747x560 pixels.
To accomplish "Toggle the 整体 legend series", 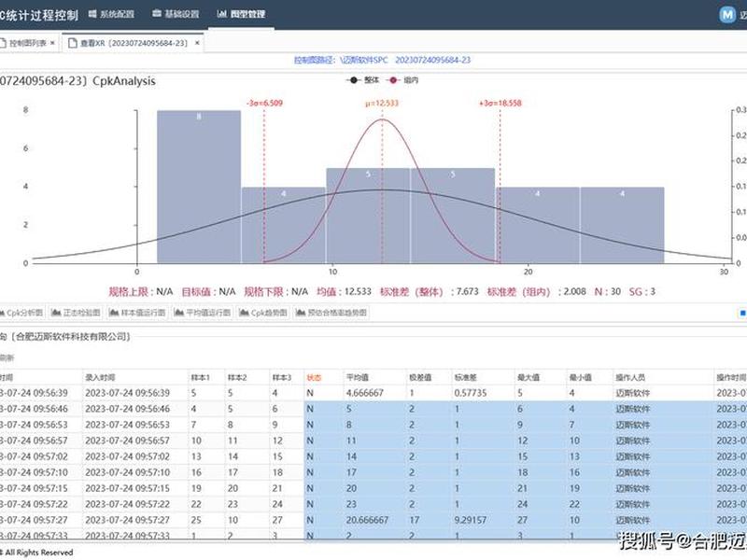I will click(362, 80).
